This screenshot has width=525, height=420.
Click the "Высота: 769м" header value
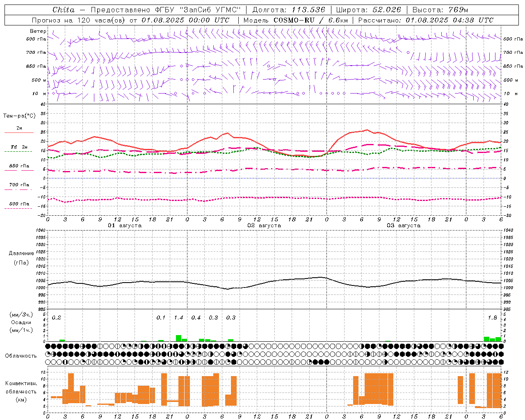[440, 10]
